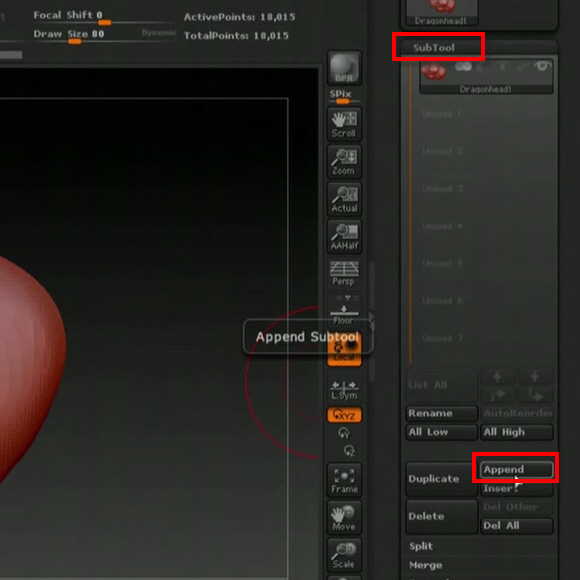Set the canvas to Actual size
The width and height of the screenshot is (580, 580).
[x=344, y=199]
